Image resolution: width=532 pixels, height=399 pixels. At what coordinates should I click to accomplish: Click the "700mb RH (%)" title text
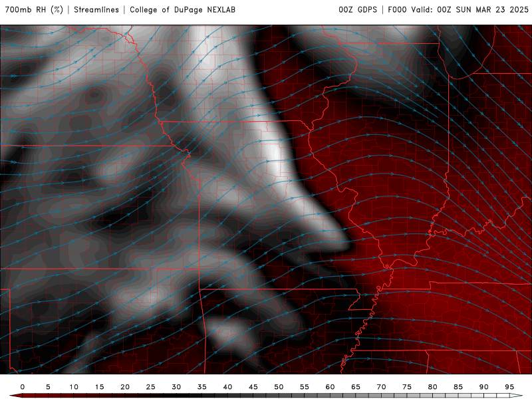(35, 10)
